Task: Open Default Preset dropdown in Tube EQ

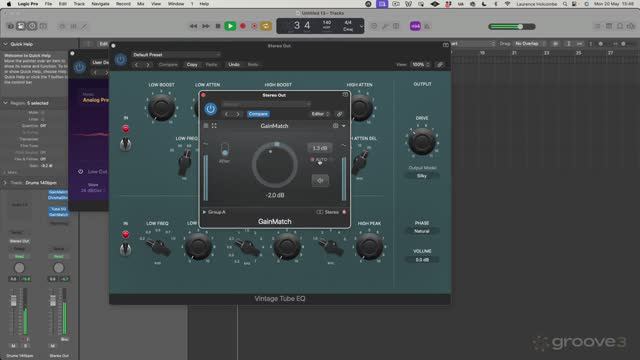Action: (x=176, y=54)
